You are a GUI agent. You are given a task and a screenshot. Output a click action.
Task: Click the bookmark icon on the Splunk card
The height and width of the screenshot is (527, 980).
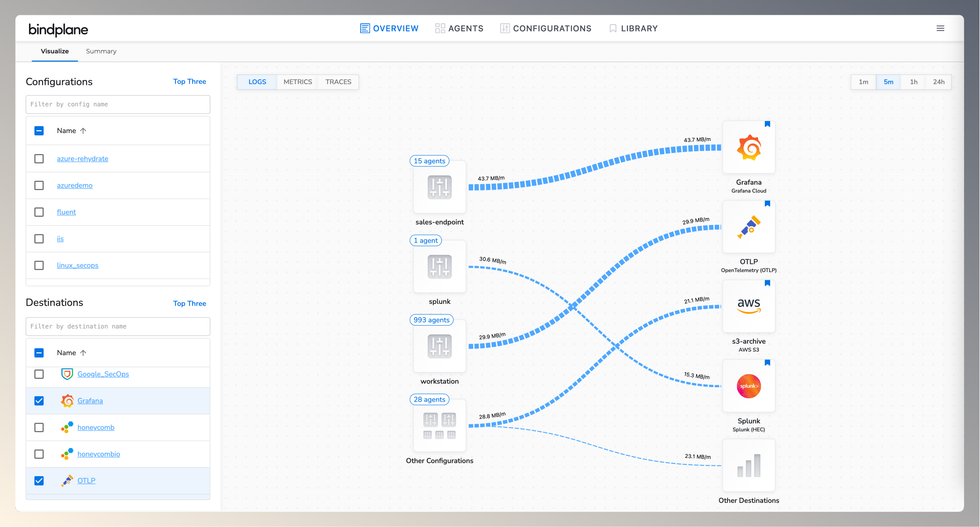tap(767, 362)
